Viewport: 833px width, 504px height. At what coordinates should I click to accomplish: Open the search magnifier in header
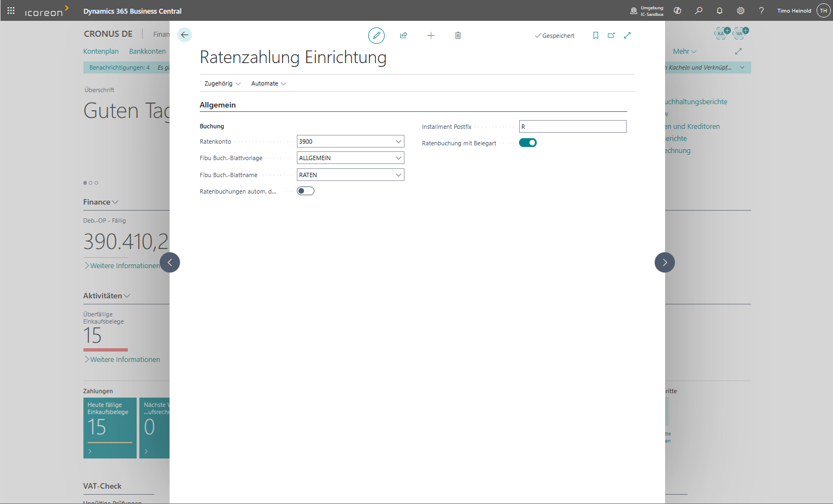click(699, 10)
